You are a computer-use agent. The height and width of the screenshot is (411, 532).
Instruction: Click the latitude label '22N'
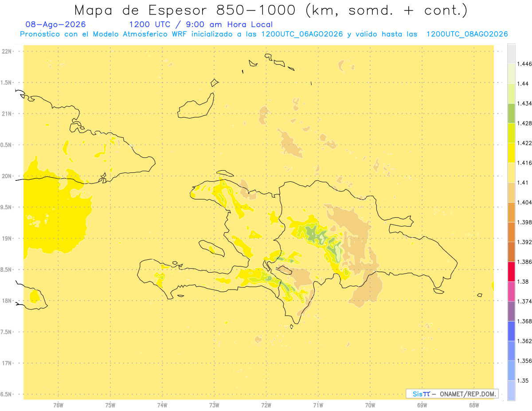click(x=7, y=51)
